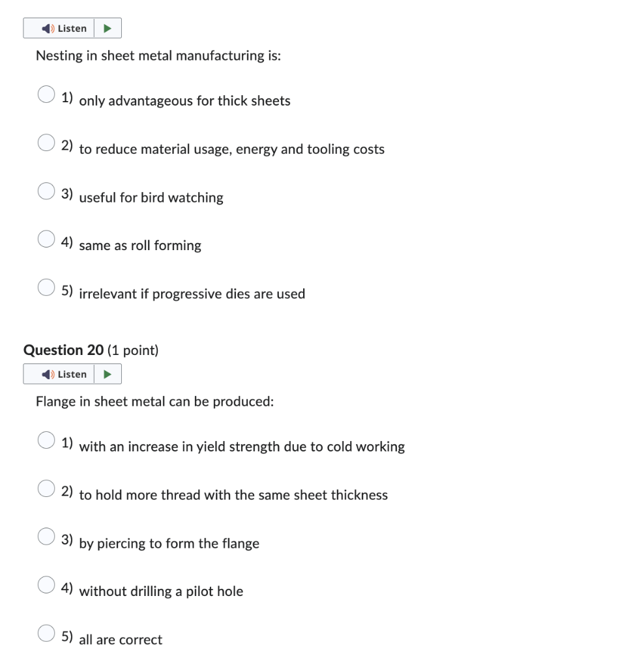Choose option 5 'all are correct' for Question 20
The height and width of the screenshot is (667, 644).
coord(46,632)
